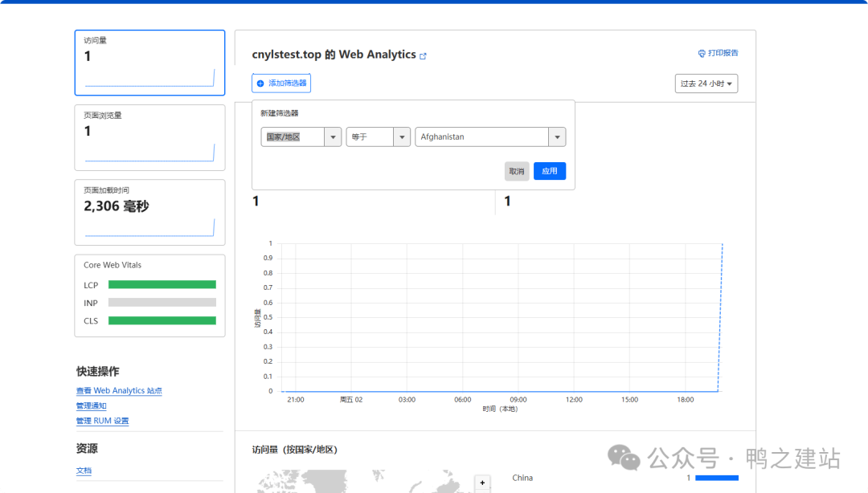Click the print report (打印报告) icon
868x493 pixels.
pos(701,54)
